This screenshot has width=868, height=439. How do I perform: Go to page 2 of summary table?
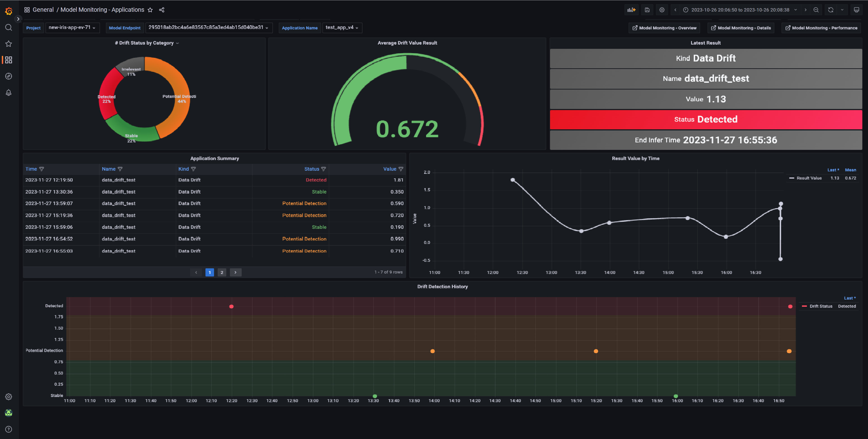(222, 272)
